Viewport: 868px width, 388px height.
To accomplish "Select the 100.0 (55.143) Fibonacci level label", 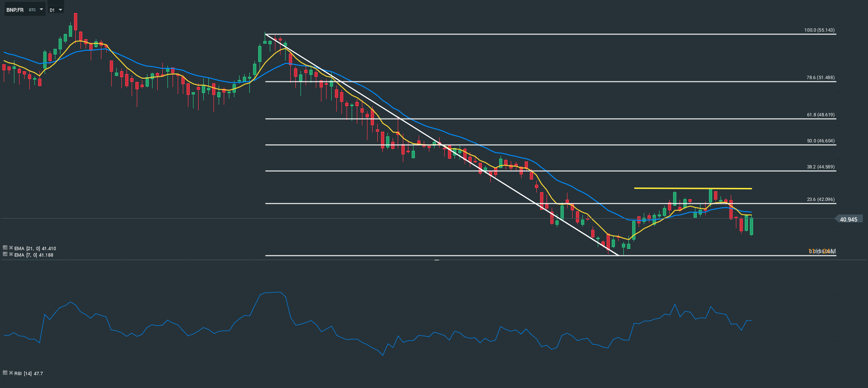I will pos(819,30).
